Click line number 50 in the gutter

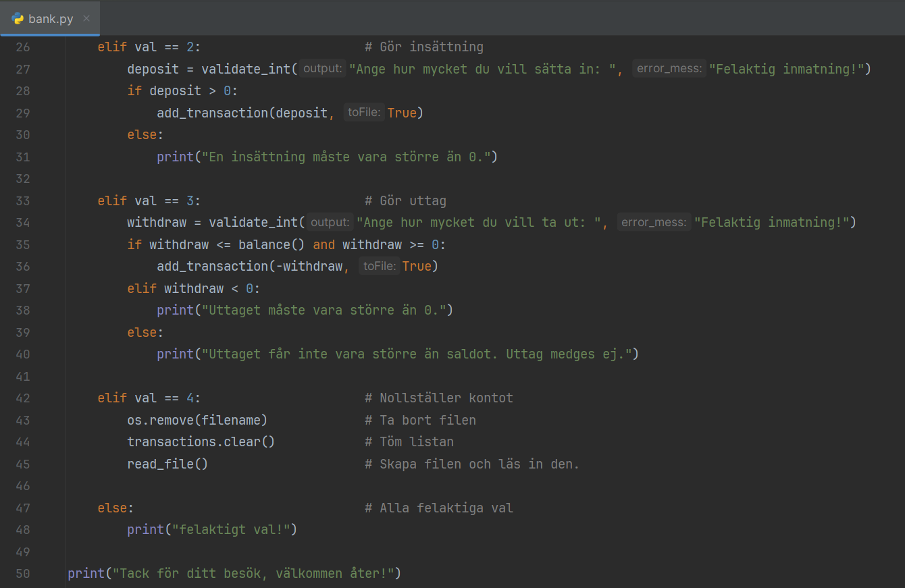click(23, 574)
